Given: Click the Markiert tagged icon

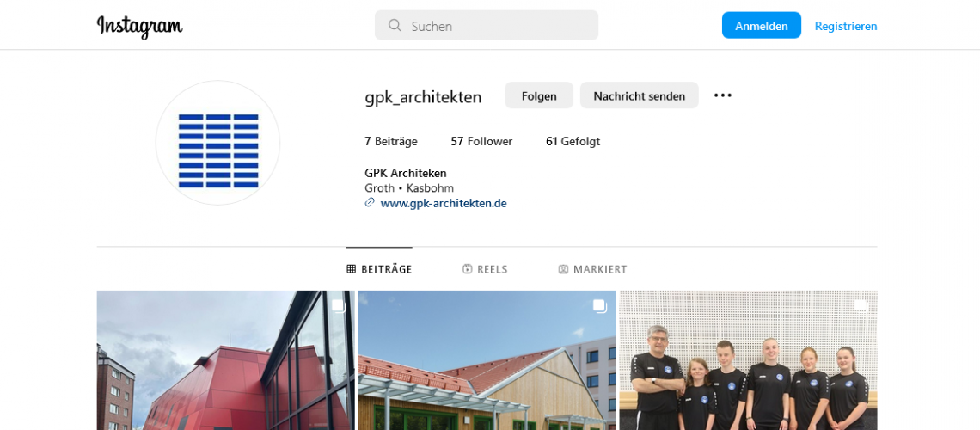Looking at the screenshot, I should [563, 269].
